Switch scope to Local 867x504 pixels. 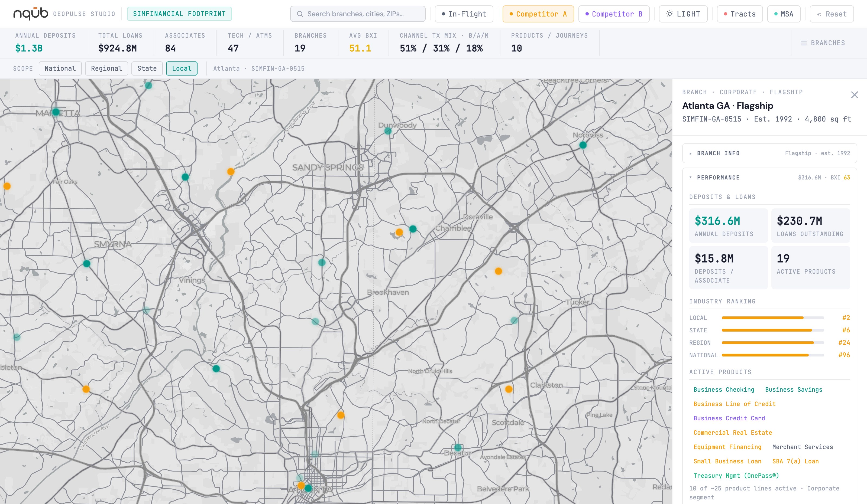[182, 68]
